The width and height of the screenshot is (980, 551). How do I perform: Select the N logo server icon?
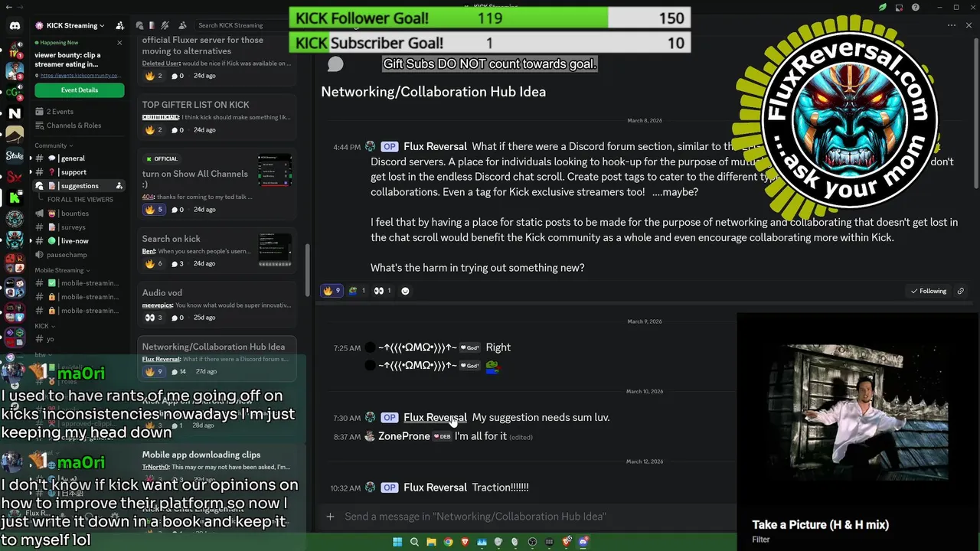coord(15,113)
